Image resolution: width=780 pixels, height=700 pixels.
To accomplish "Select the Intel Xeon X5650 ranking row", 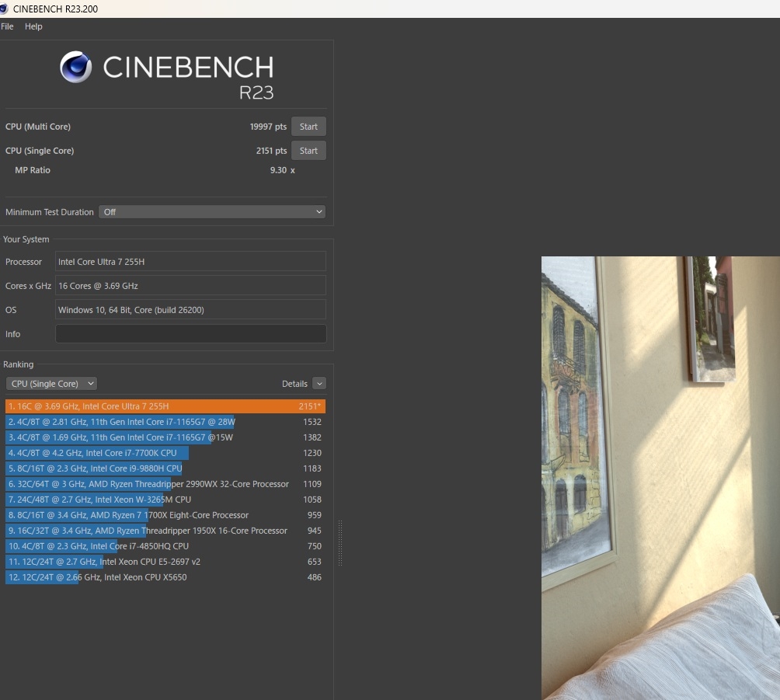I will [165, 577].
